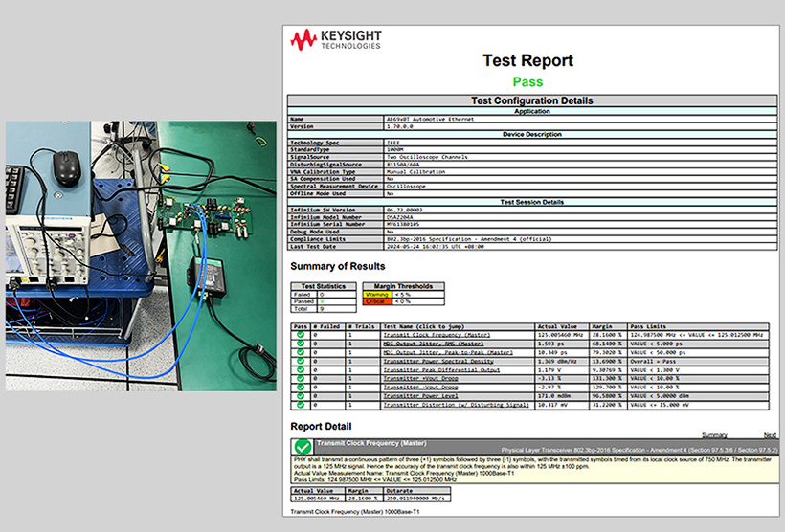Screen dimensions: 785x532
Task: Open Transmitter Power Spectral Density result
Action: 438,361
